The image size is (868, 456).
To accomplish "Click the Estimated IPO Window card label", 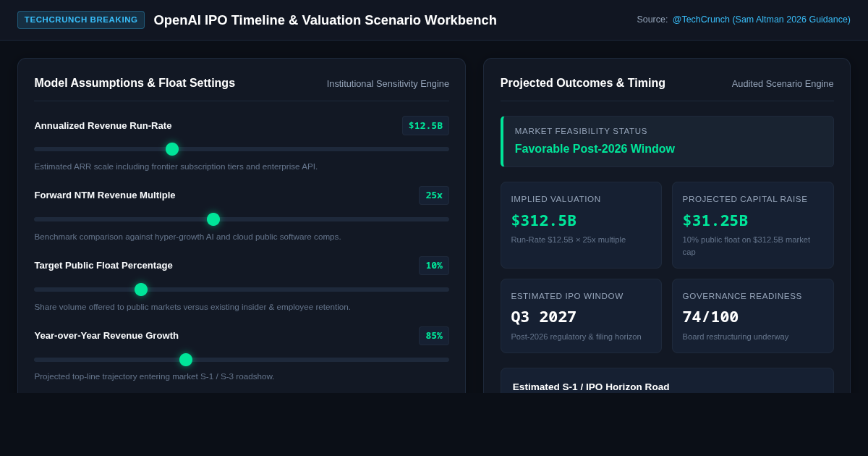I will [567, 296].
